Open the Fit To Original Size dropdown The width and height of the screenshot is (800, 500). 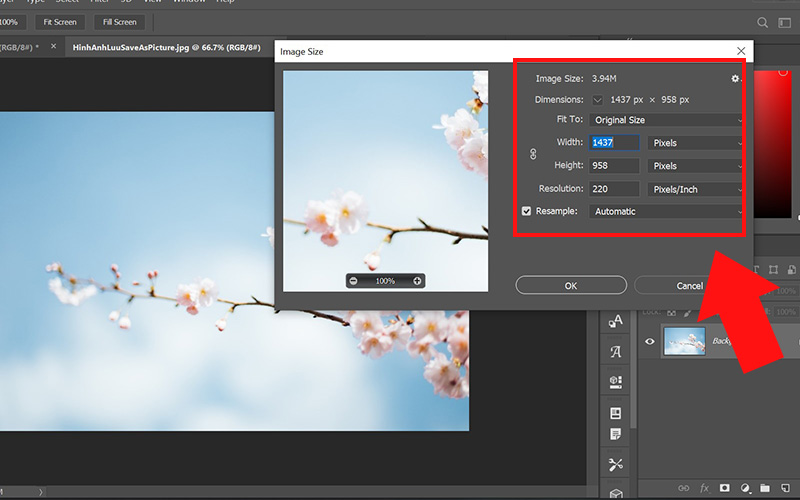tap(666, 120)
